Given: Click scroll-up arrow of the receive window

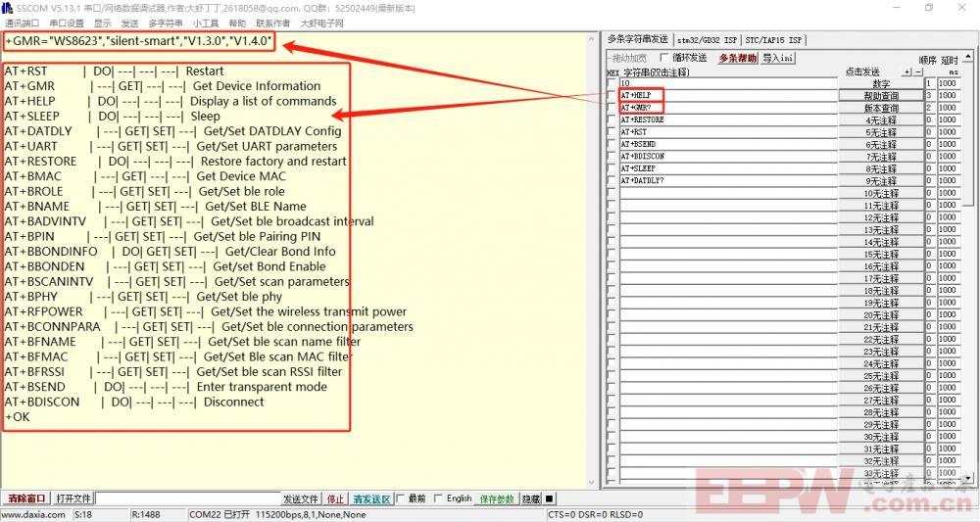Looking at the screenshot, I should [x=592, y=39].
